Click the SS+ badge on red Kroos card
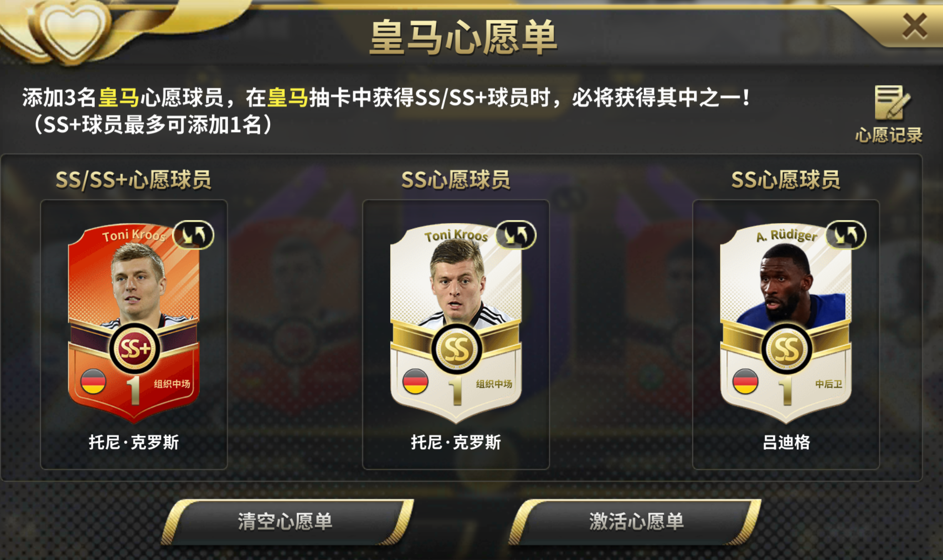Screen dimensions: 943x560 (134, 348)
